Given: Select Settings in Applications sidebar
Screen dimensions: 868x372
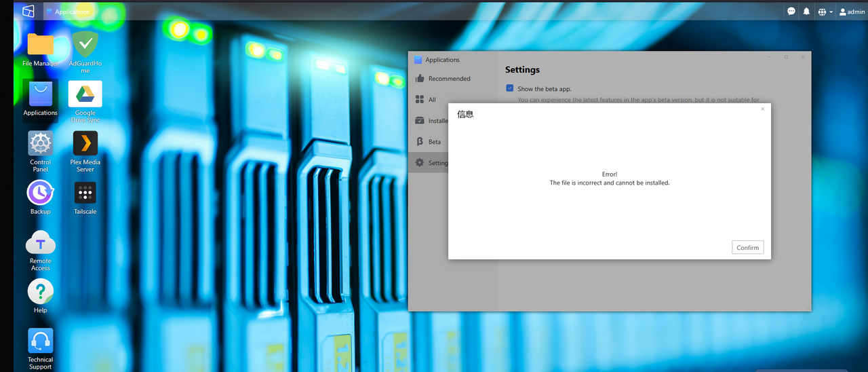Looking at the screenshot, I should click(x=428, y=163).
